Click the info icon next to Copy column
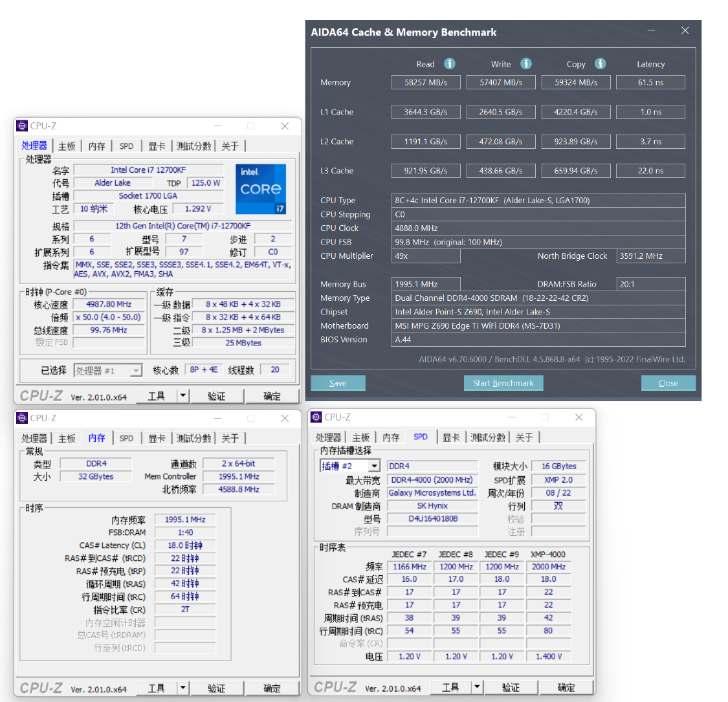This screenshot has height=702, width=728. (600, 64)
